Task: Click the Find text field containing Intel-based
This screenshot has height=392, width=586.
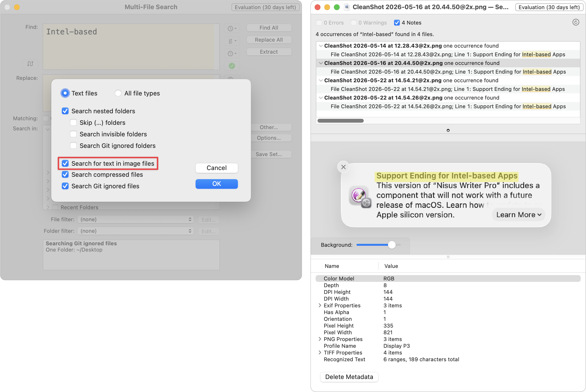Action: tap(131, 46)
